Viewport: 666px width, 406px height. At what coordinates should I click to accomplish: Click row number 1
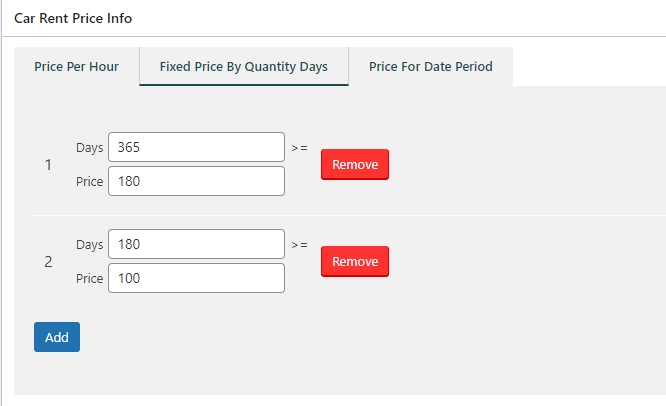48,165
